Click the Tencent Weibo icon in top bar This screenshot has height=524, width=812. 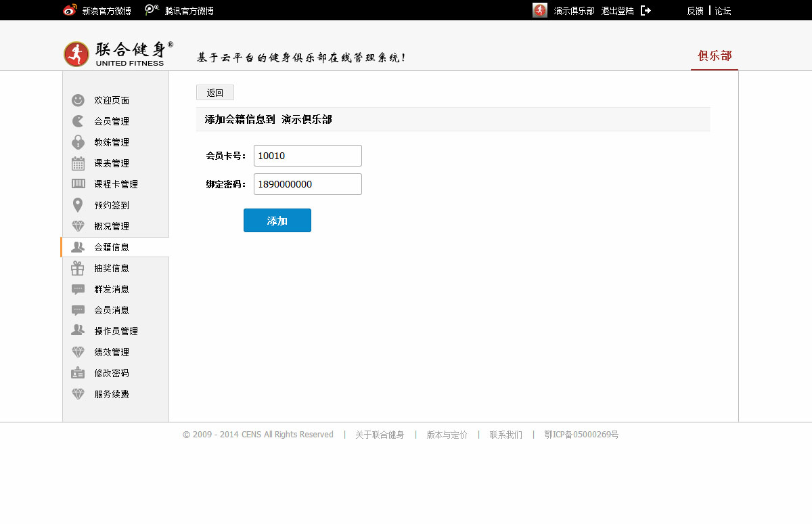pos(152,10)
